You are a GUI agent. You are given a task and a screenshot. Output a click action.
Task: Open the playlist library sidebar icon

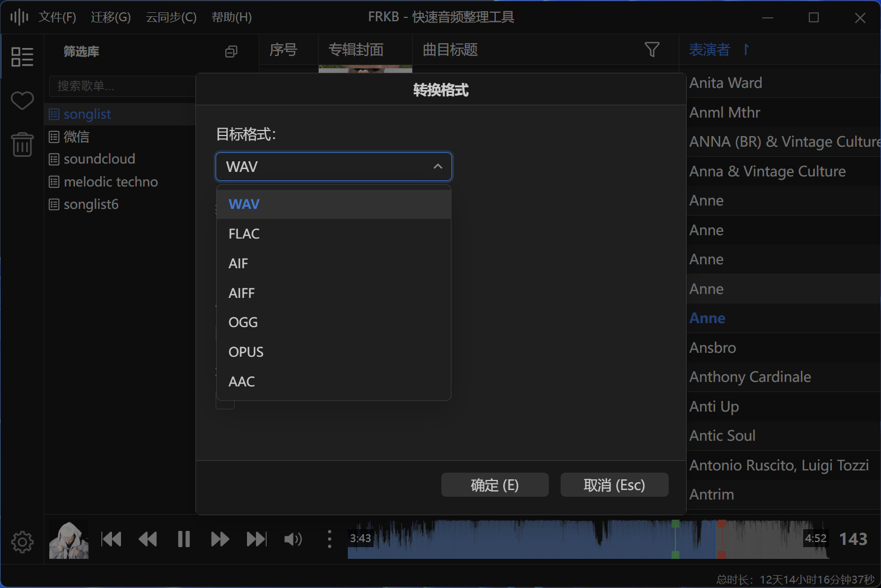pos(22,57)
